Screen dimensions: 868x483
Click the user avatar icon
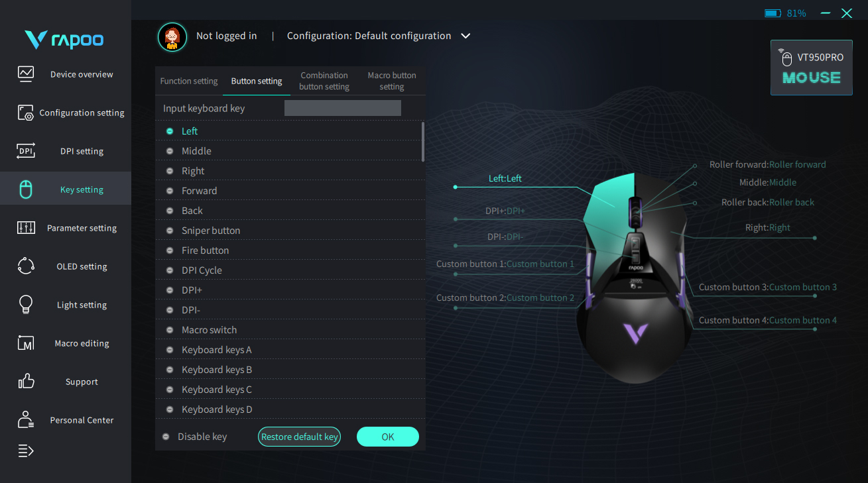click(x=172, y=36)
